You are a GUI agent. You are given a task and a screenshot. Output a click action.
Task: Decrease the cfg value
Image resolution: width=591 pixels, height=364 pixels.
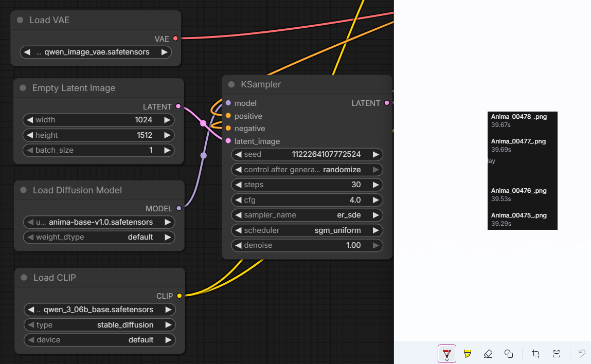(238, 199)
